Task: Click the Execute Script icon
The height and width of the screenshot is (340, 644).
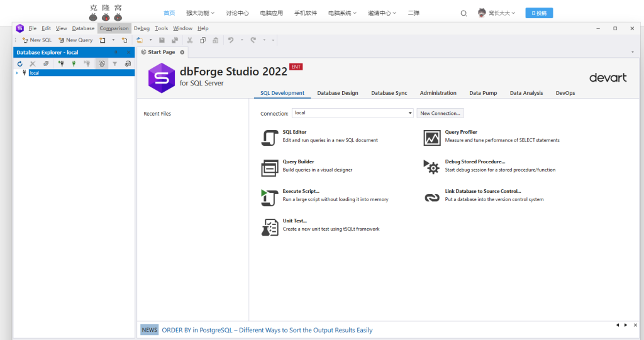Action: click(269, 197)
